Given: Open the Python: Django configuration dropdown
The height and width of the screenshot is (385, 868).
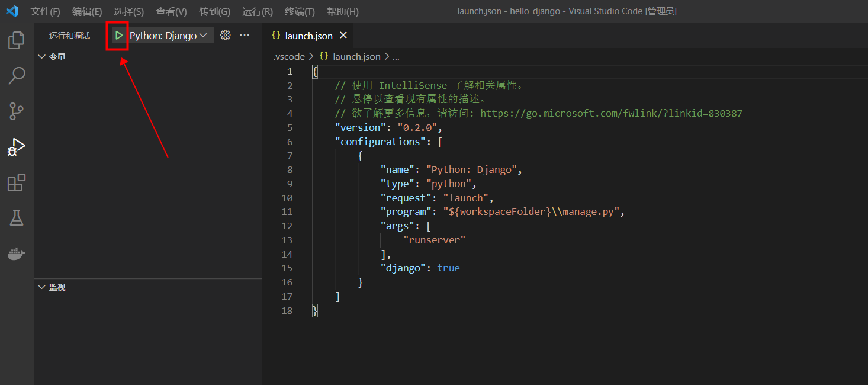Looking at the screenshot, I should tap(169, 36).
